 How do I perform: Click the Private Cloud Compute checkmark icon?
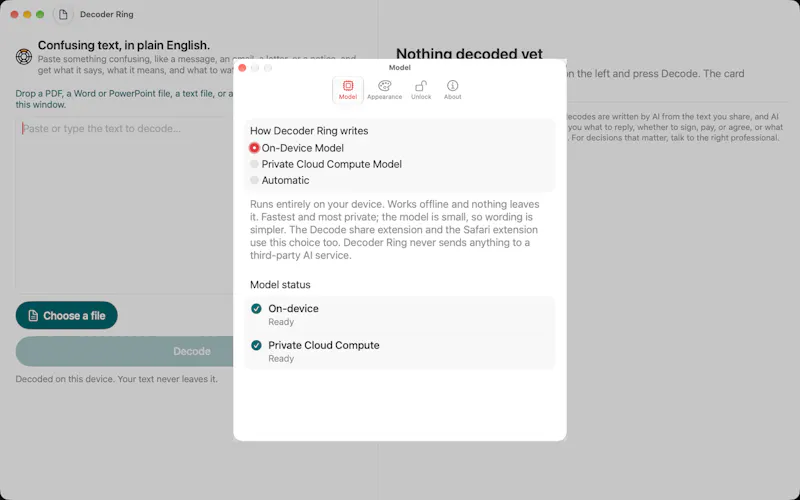coord(256,345)
